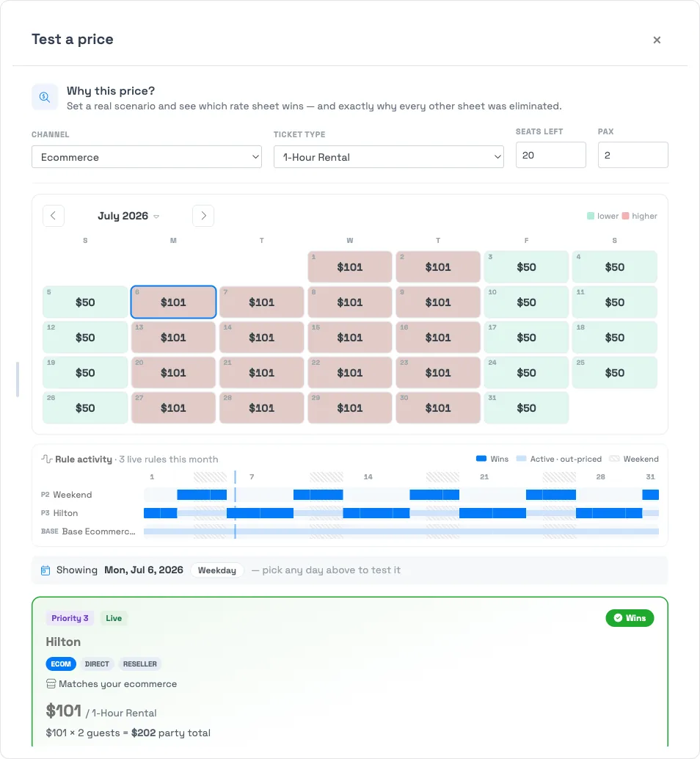
Task: Select July 11 on the calendar
Action: 614,302
